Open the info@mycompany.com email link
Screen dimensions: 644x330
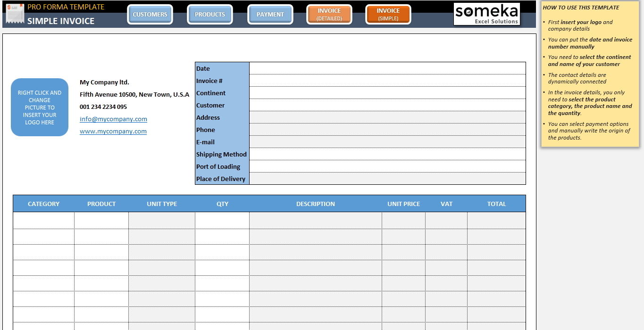coord(113,119)
